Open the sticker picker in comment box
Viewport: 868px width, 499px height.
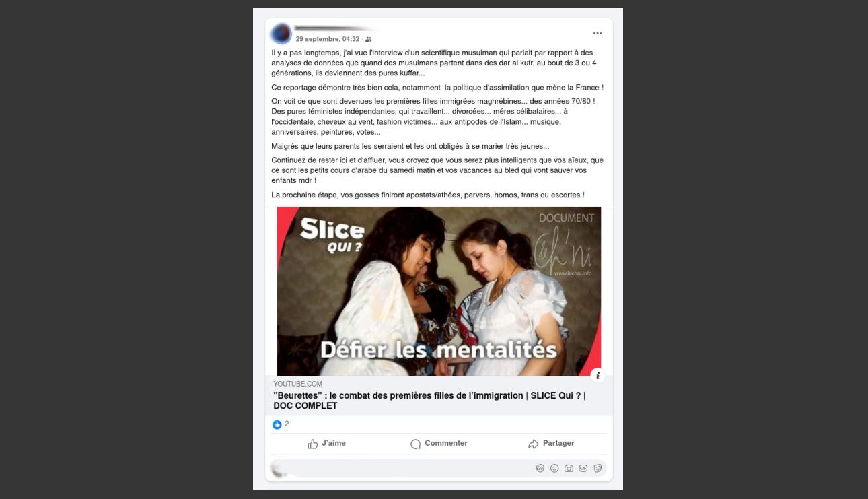click(598, 469)
